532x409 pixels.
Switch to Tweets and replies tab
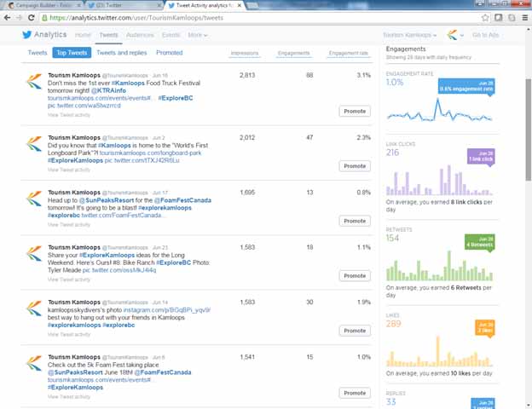pyautogui.click(x=121, y=53)
